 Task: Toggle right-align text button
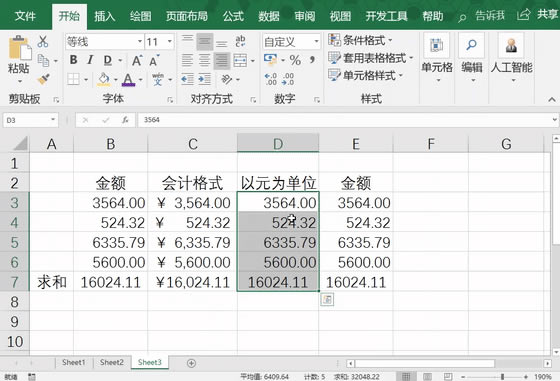(221, 60)
